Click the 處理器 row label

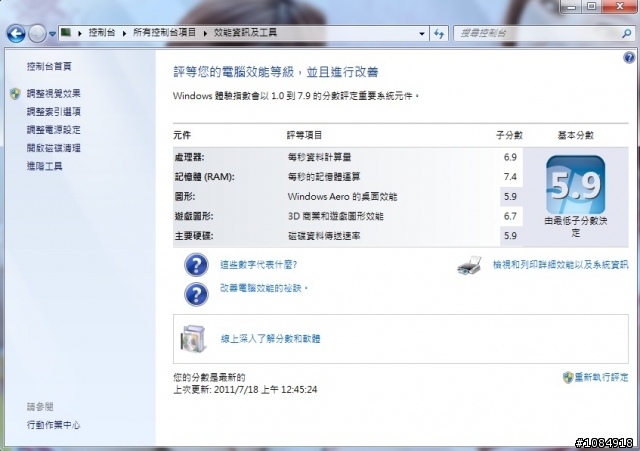pyautogui.click(x=189, y=157)
